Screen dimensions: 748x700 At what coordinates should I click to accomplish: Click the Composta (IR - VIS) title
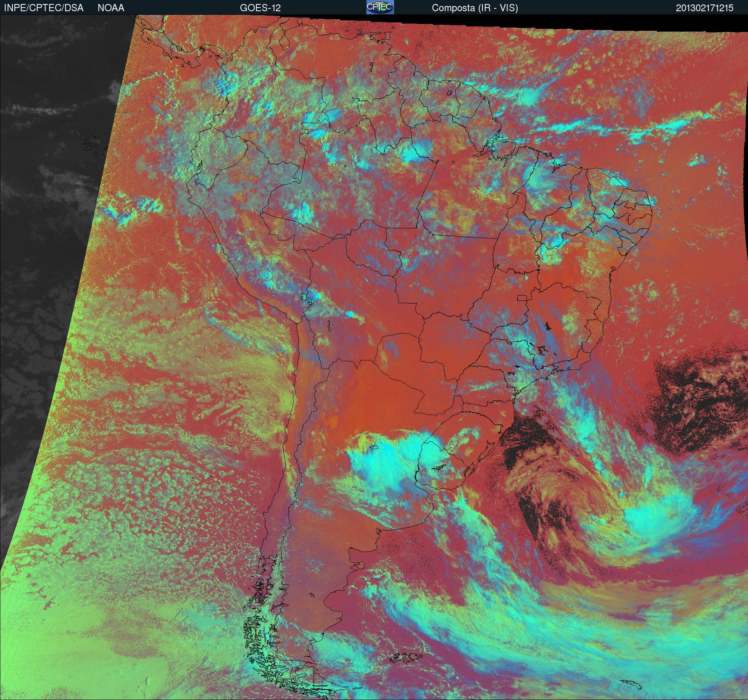click(475, 8)
